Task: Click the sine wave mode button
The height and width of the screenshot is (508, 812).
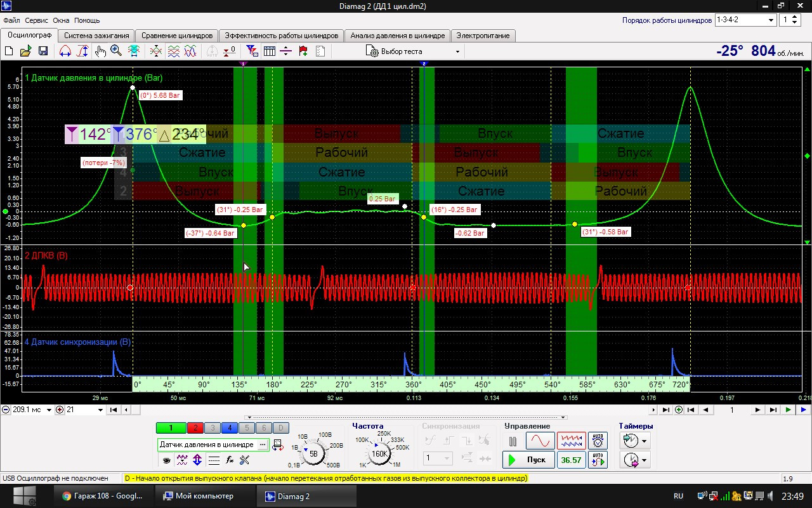Action: [x=540, y=441]
